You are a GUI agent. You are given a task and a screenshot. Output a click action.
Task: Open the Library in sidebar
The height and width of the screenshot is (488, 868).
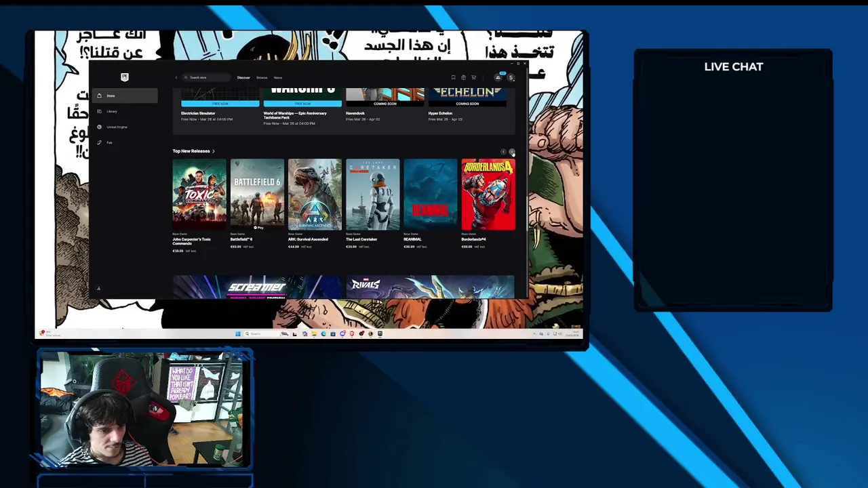[x=126, y=111]
